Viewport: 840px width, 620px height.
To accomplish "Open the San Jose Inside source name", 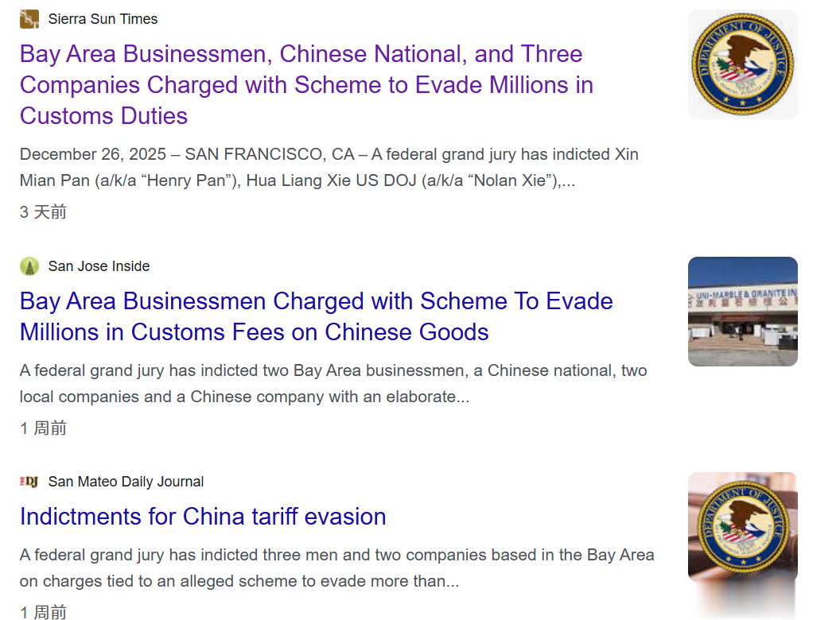I will (x=99, y=266).
